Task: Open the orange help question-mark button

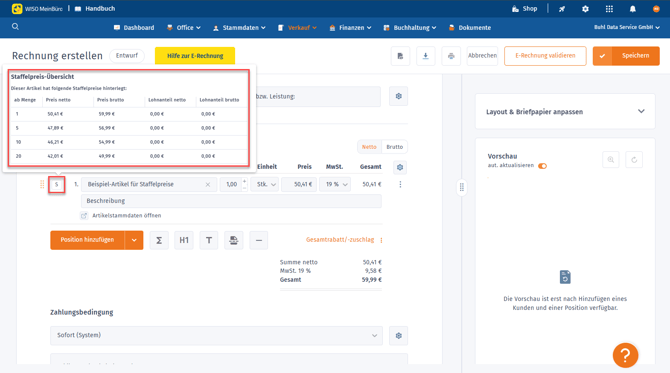Action: (x=625, y=355)
